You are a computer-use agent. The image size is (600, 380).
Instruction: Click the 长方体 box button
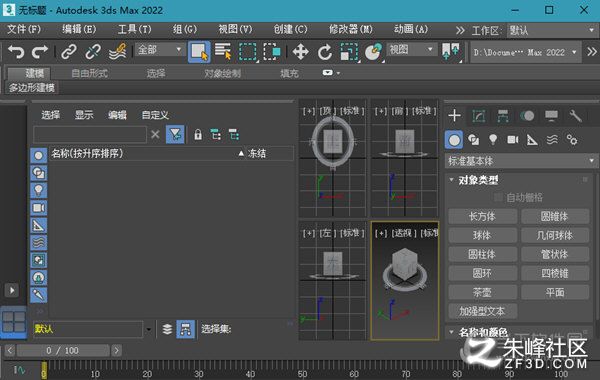coord(482,216)
